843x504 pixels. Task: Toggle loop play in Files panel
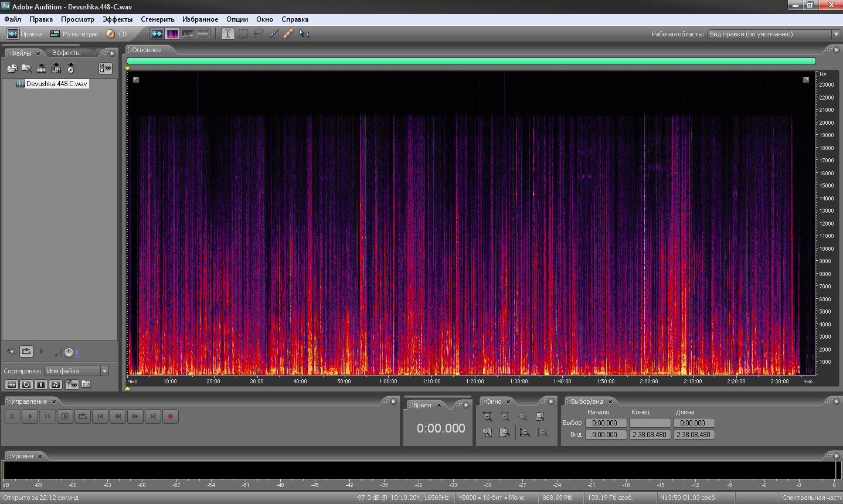tap(26, 352)
